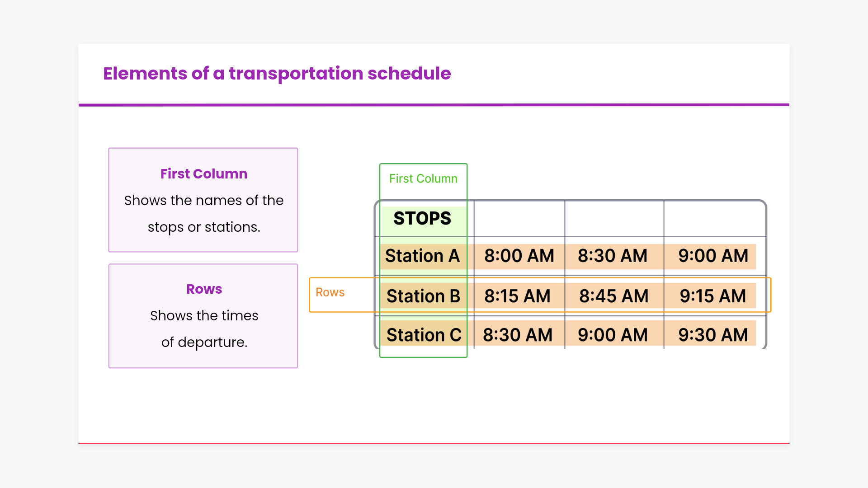Image resolution: width=868 pixels, height=488 pixels.
Task: Click the green "First Column" label above the table
Action: 423,179
